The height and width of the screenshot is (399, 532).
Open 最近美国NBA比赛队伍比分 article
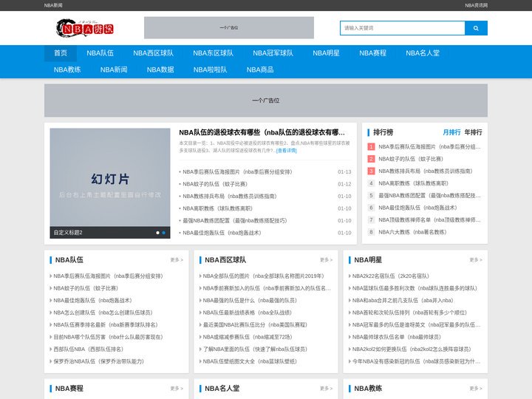coord(255,324)
